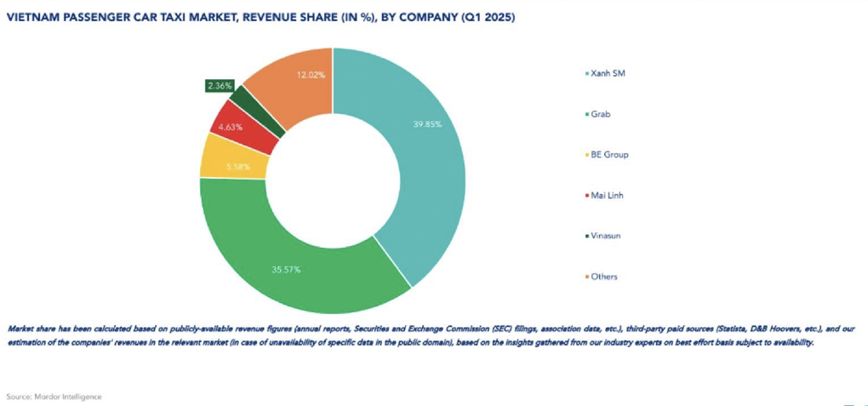
Task: Select the BE Group legend entry
Action: 606,155
